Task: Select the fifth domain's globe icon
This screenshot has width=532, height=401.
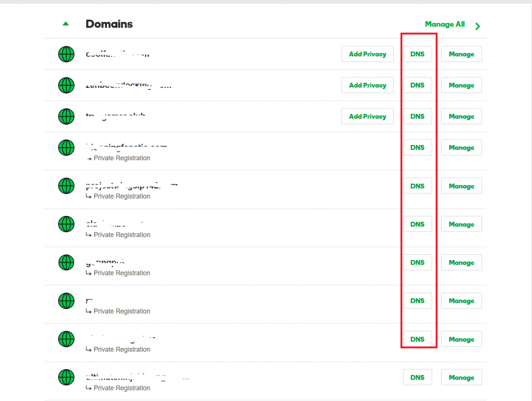Action: coord(66,186)
